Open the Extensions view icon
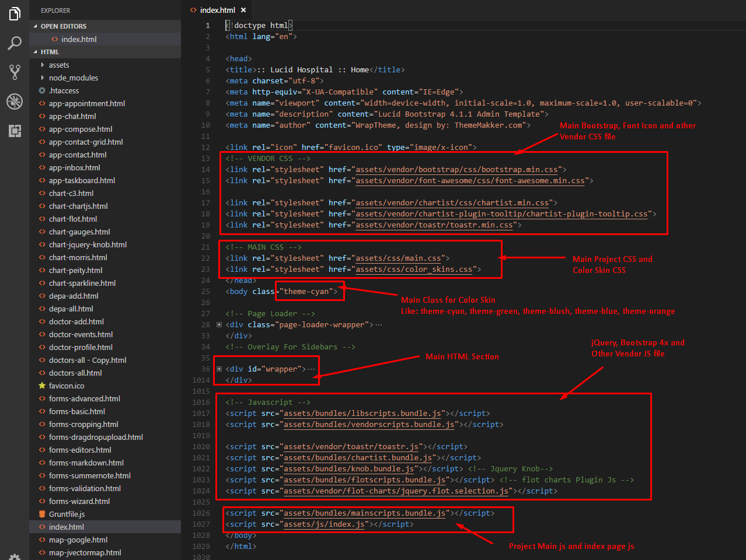 [x=15, y=131]
